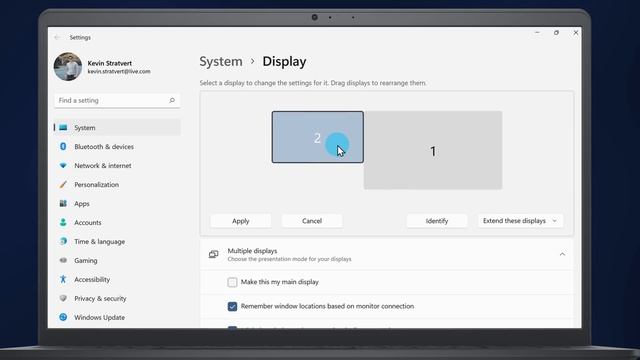Click the Network & internet wifi icon

pos(63,165)
